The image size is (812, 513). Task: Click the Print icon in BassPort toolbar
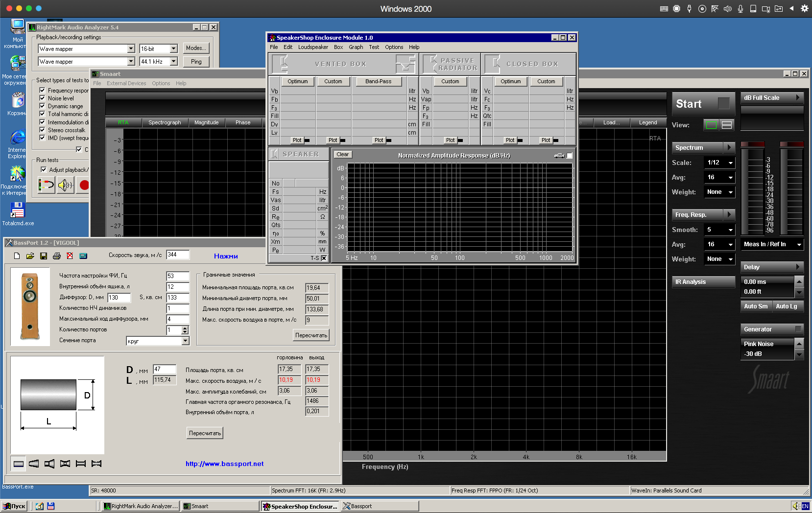click(x=56, y=256)
